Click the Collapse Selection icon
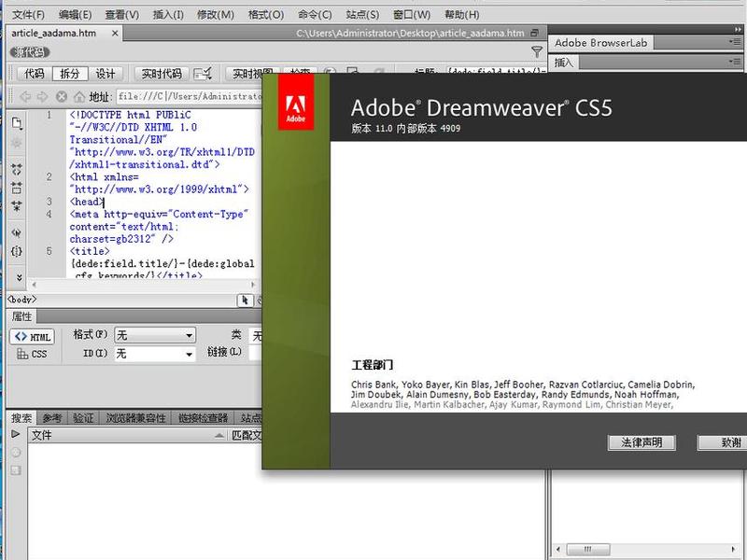Image resolution: width=747 pixels, height=560 pixels. pos(17,188)
